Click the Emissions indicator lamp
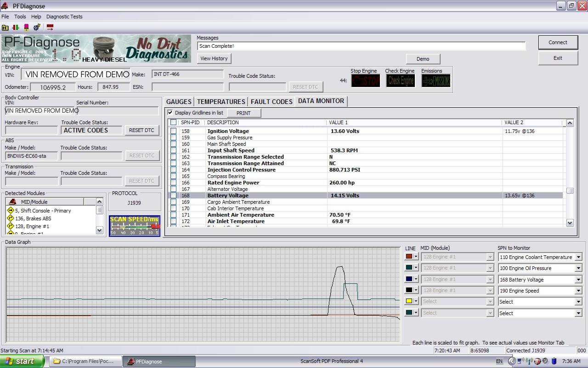The width and height of the screenshot is (588, 368). click(436, 81)
